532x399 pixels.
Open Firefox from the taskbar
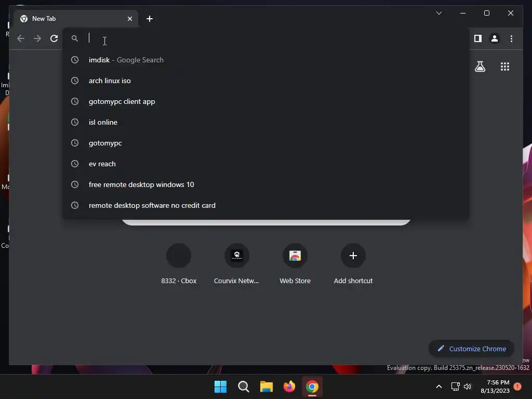coord(289,387)
